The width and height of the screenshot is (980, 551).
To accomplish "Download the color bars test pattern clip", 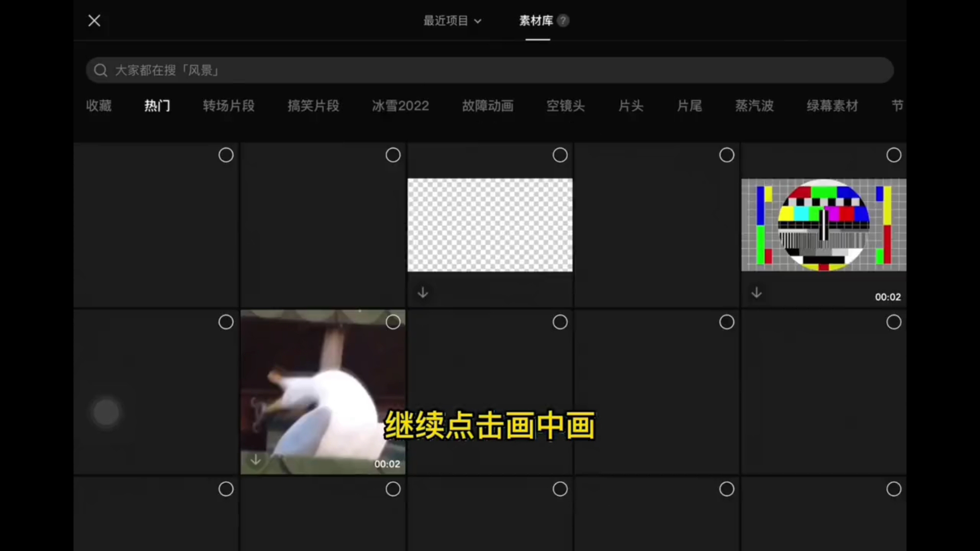I will pyautogui.click(x=756, y=292).
